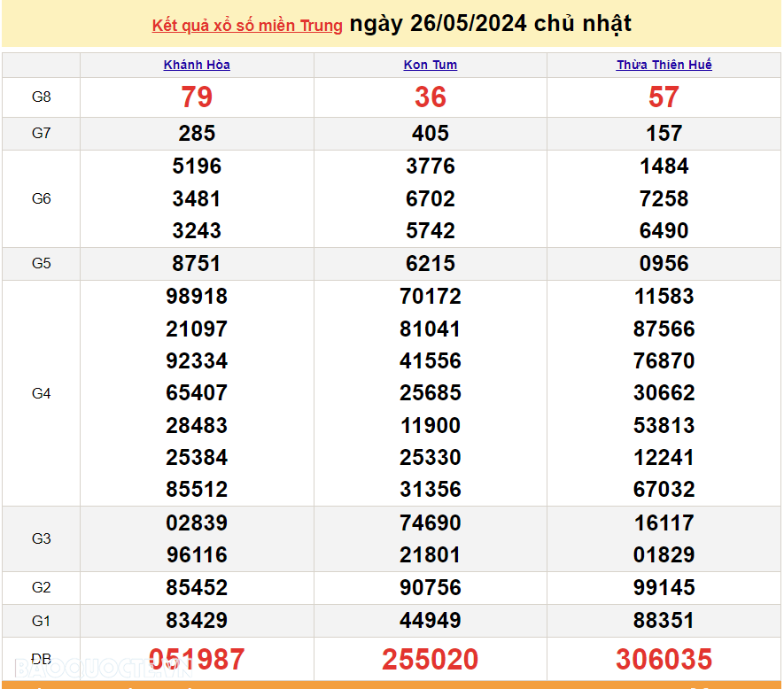Click Kon Tum special prize 255020
Screen dimensions: 784x689
(x=431, y=659)
